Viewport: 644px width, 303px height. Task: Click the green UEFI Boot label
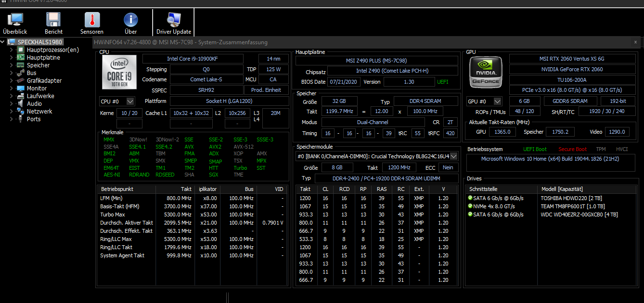(535, 149)
